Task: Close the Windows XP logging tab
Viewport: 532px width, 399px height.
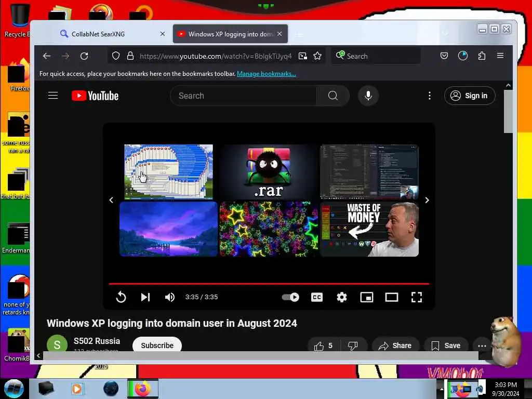Action: tap(280, 34)
